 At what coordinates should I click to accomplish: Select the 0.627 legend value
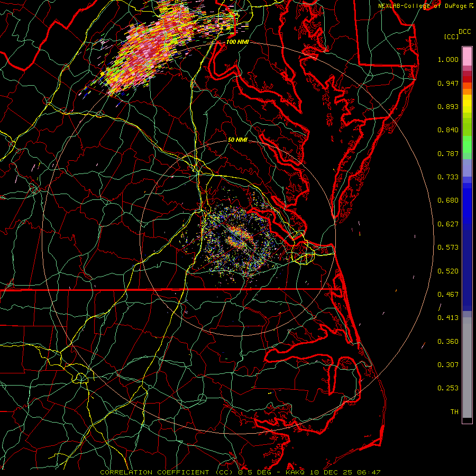(448, 224)
